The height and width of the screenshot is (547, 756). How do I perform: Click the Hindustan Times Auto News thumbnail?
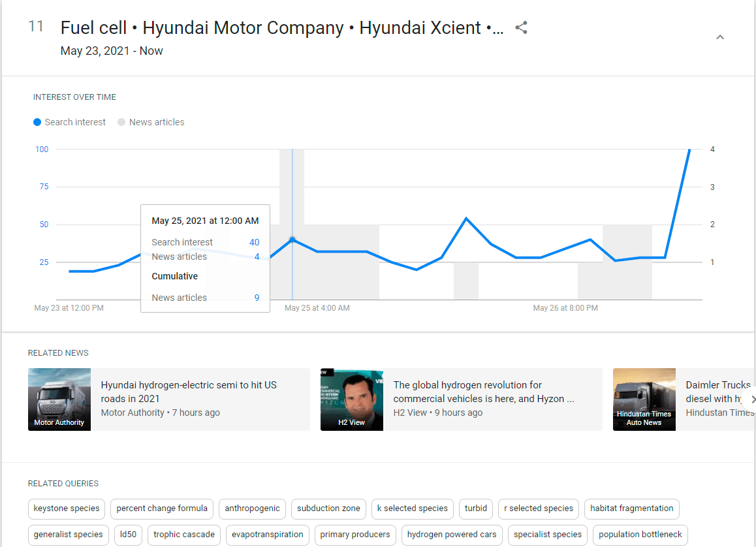point(644,399)
